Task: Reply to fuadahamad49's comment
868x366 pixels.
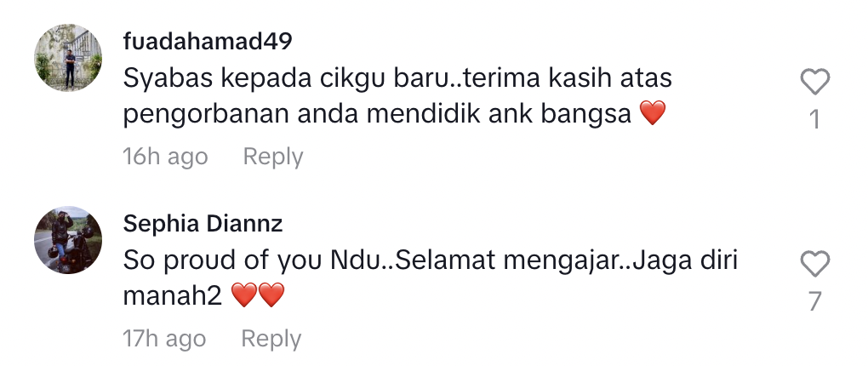Action: (x=273, y=157)
